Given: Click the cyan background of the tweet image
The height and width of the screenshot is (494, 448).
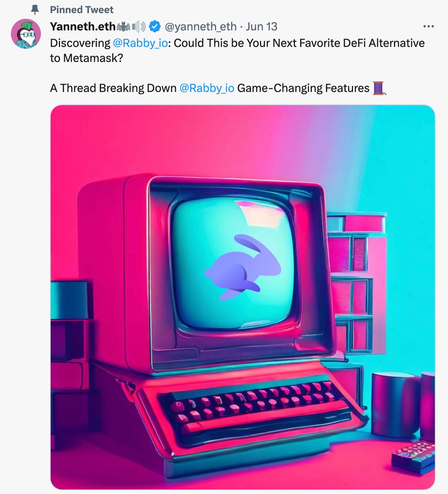Looking at the screenshot, I should (x=405, y=161).
